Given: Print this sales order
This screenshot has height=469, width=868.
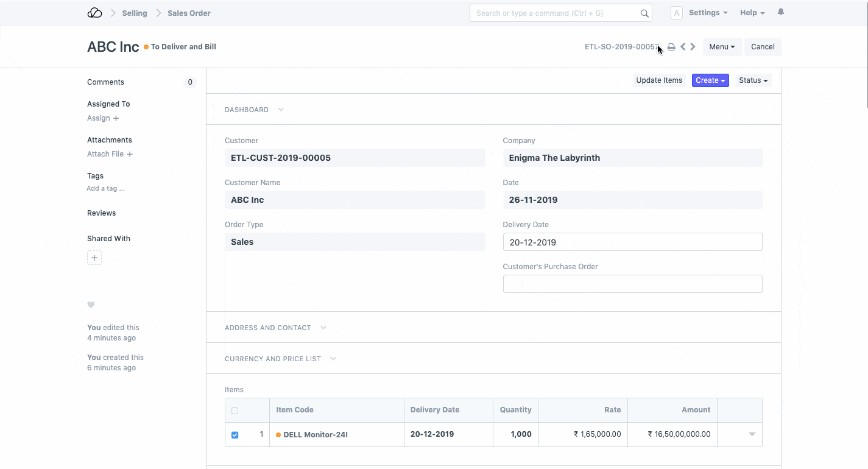Looking at the screenshot, I should click(671, 47).
